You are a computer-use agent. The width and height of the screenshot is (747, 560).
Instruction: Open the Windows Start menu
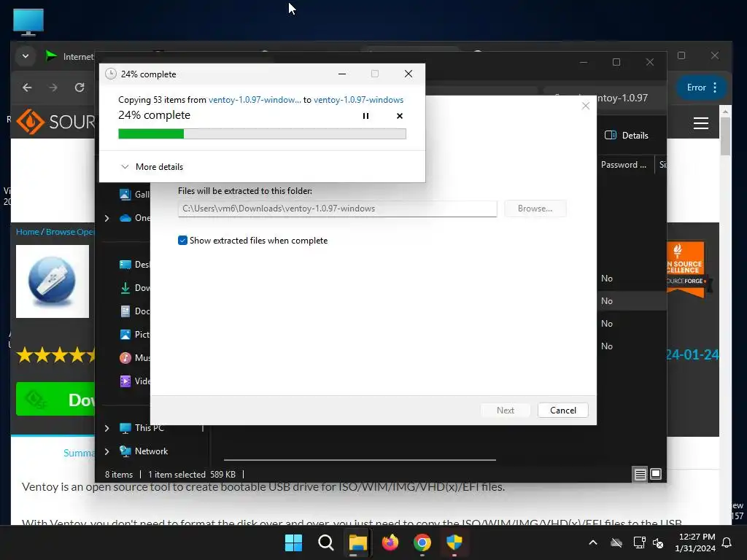coord(293,542)
